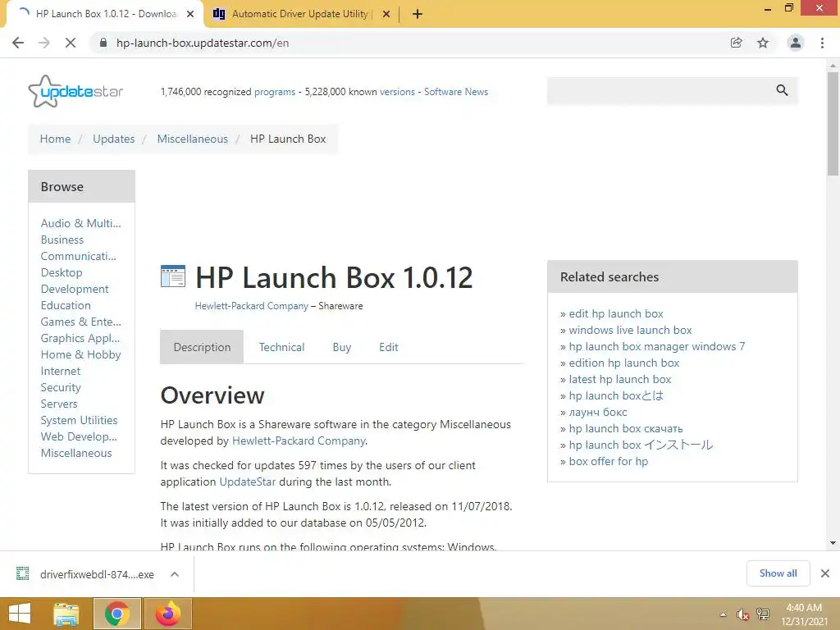The width and height of the screenshot is (840, 630).
Task: Open the Chrome profile avatar icon
Action: pyautogui.click(x=796, y=43)
